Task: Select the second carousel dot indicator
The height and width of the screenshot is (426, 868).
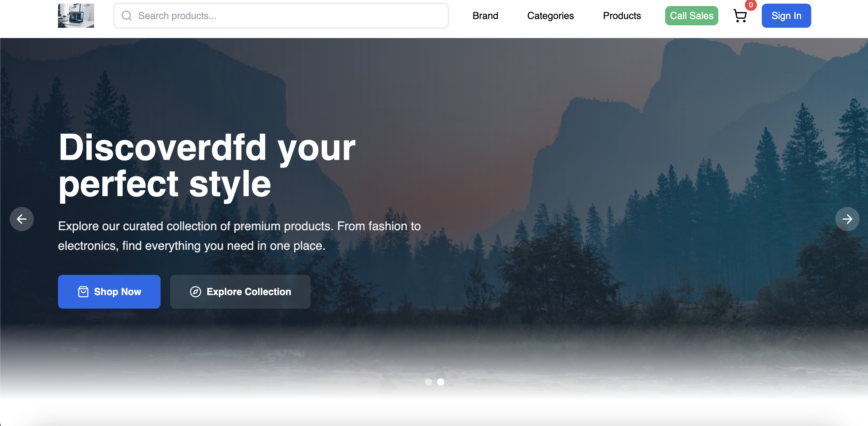Action: coord(440,382)
